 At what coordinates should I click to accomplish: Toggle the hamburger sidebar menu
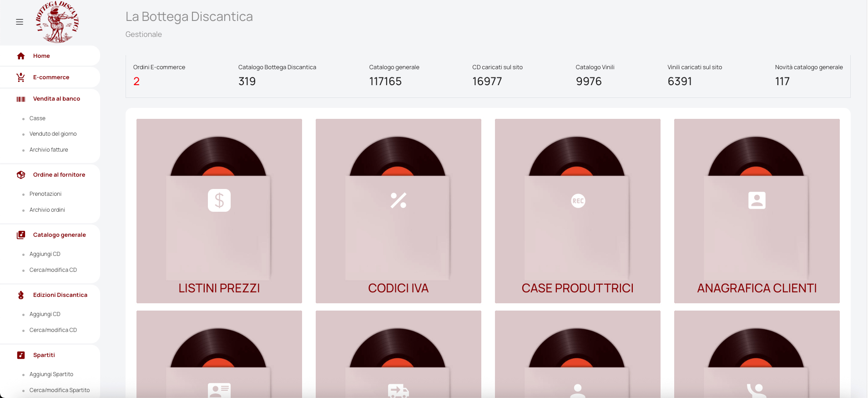pyautogui.click(x=20, y=22)
